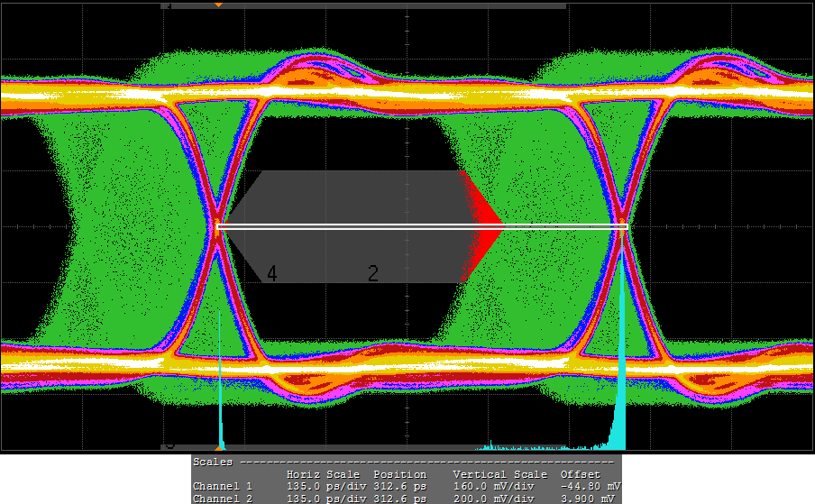Click the right eye crossing point

624,227
